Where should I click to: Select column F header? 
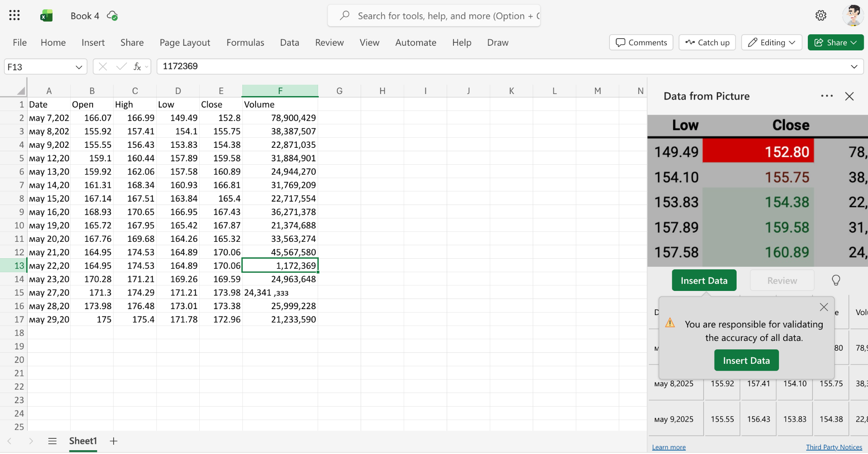280,91
